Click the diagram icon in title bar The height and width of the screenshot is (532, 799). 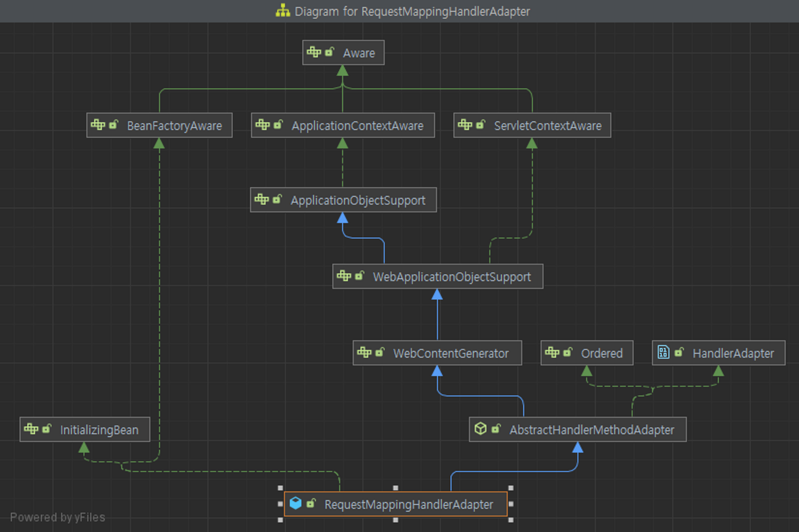click(283, 11)
